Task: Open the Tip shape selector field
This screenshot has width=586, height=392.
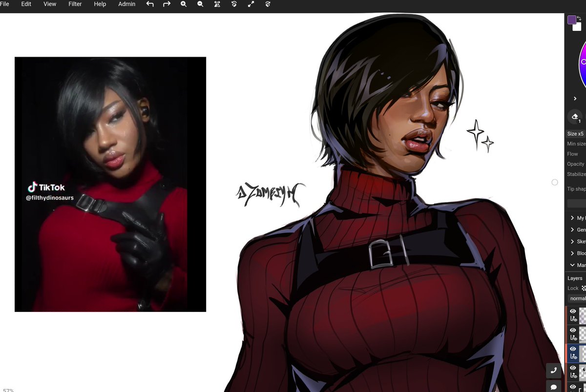Action: point(577,204)
